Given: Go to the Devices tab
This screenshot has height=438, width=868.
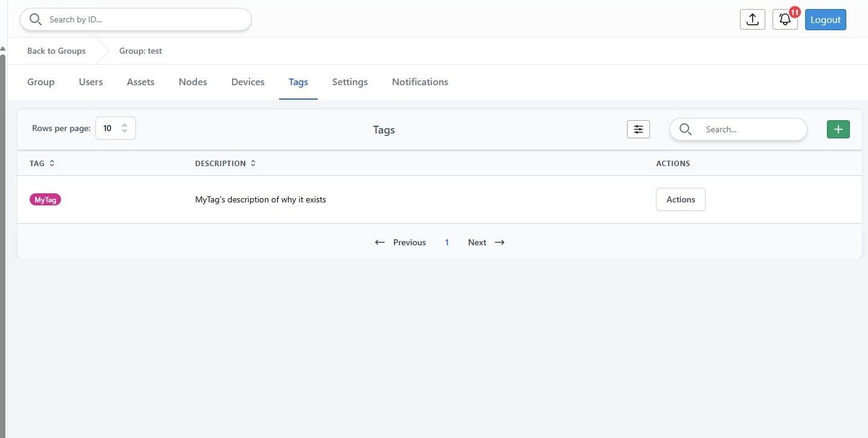Looking at the screenshot, I should click(248, 82).
